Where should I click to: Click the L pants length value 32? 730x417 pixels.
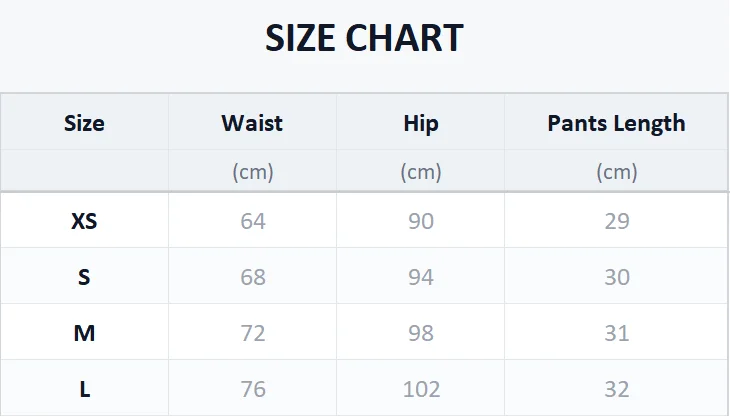[x=617, y=389]
